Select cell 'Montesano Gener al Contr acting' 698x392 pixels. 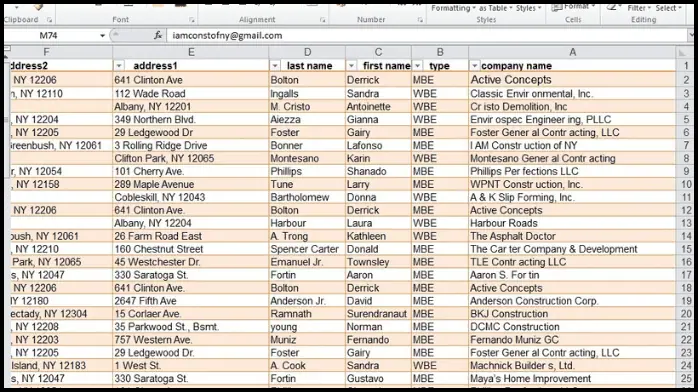(572, 158)
